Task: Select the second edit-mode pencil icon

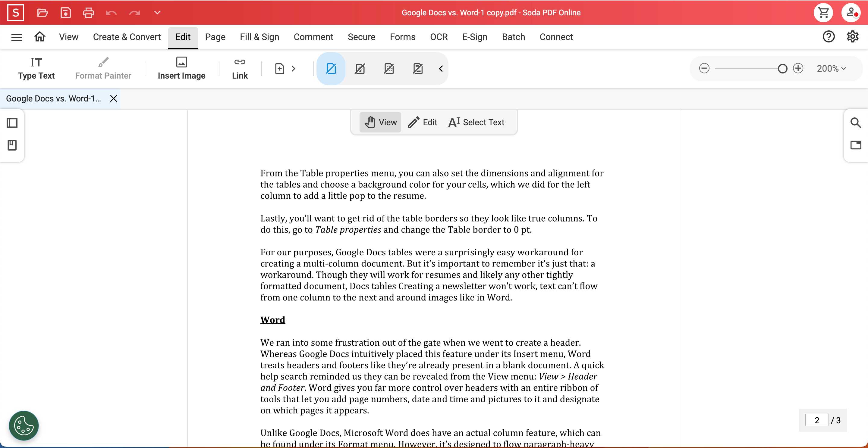Action: 360,69
